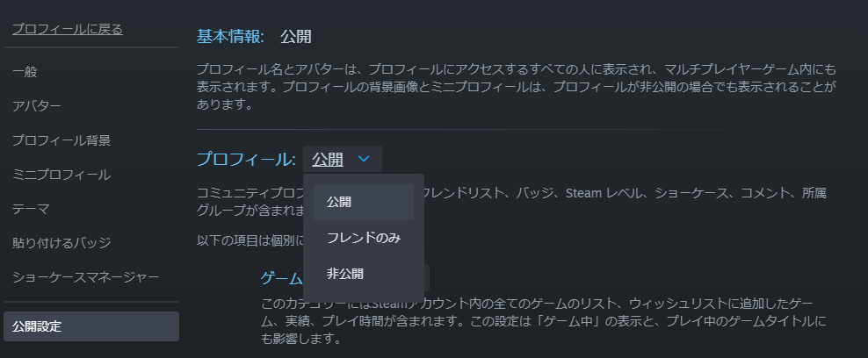Open the 一般 settings section
Screen dimensions: 868x358
click(x=25, y=71)
